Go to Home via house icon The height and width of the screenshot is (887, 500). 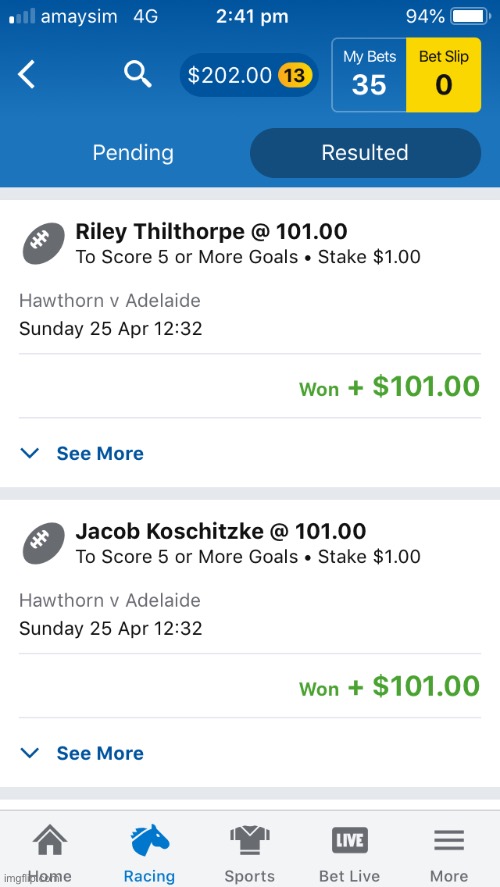point(50,841)
